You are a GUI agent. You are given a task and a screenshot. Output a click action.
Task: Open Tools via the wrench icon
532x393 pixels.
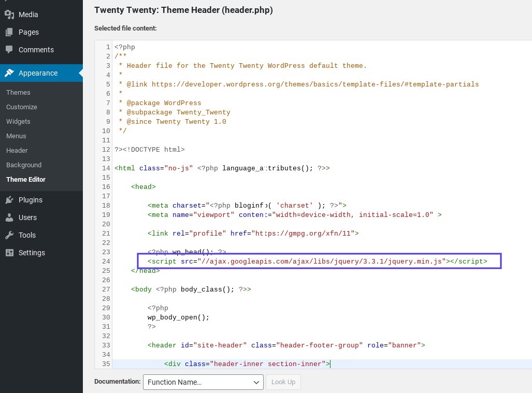tap(9, 235)
